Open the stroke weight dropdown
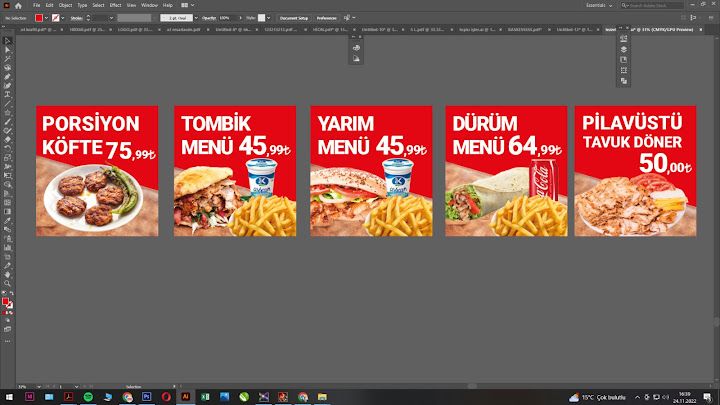Viewport: 720px width, 405px height. 111,18
